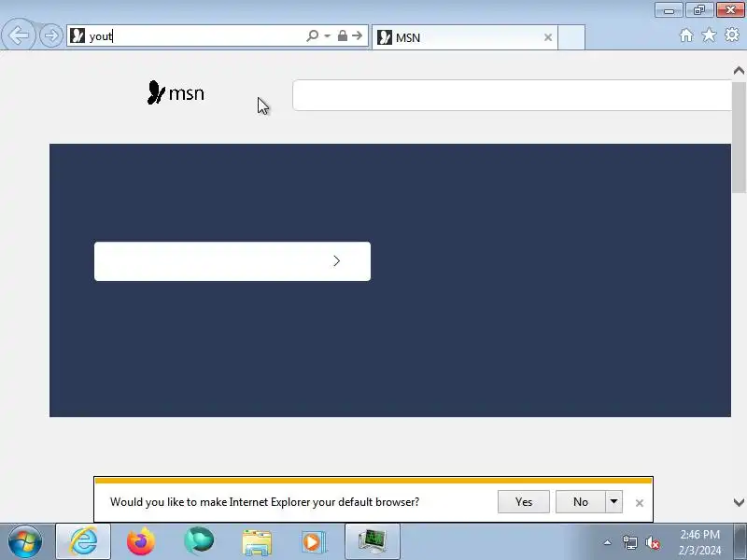Launch Firefox from the taskbar

(x=141, y=541)
